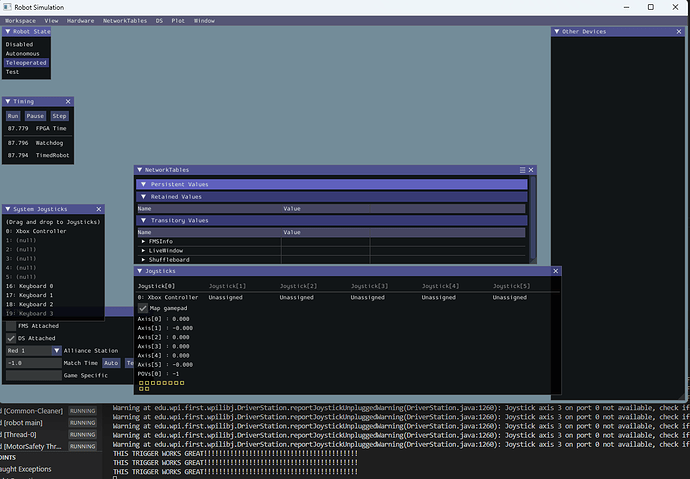Image resolution: width=690 pixels, height=479 pixels.
Task: Expand the FMSInfo tree node
Action: (143, 241)
